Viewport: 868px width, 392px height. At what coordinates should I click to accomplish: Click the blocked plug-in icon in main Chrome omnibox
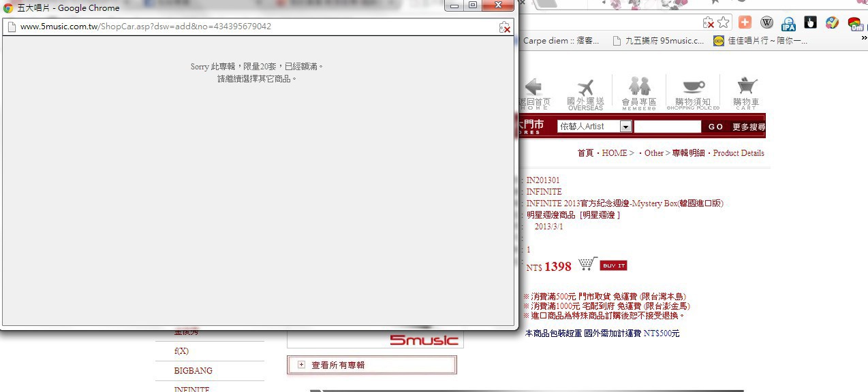(x=708, y=22)
